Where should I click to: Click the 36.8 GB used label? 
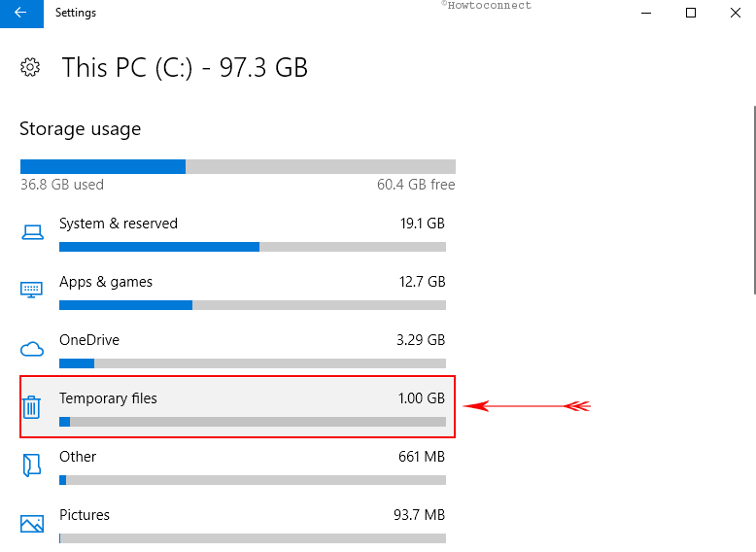coord(62,185)
